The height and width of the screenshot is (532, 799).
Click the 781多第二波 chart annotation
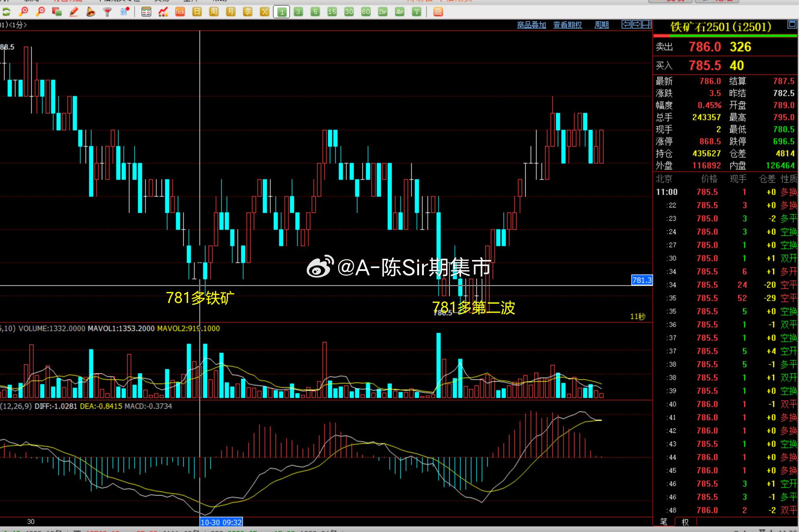474,308
